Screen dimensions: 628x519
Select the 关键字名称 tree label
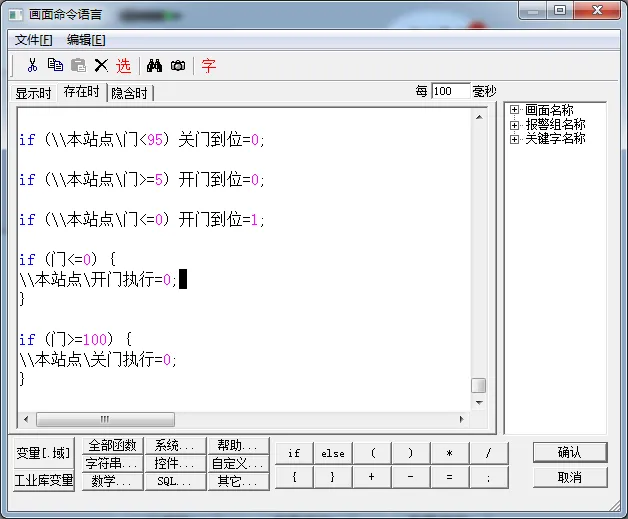click(555, 139)
